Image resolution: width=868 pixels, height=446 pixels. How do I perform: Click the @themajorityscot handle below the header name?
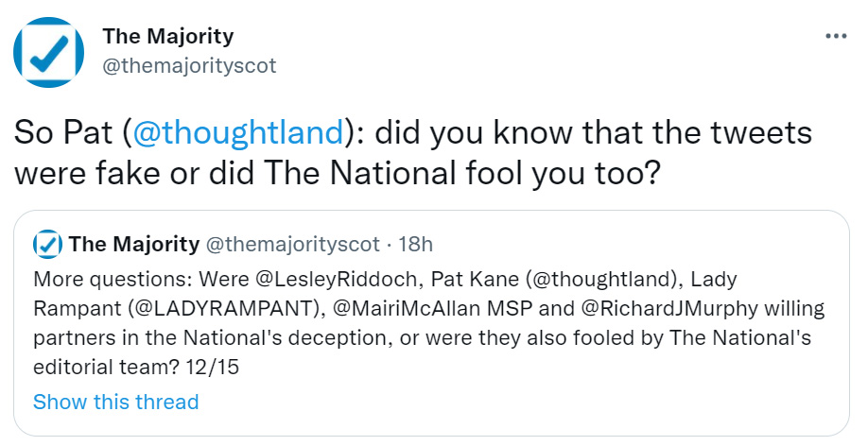pos(189,64)
